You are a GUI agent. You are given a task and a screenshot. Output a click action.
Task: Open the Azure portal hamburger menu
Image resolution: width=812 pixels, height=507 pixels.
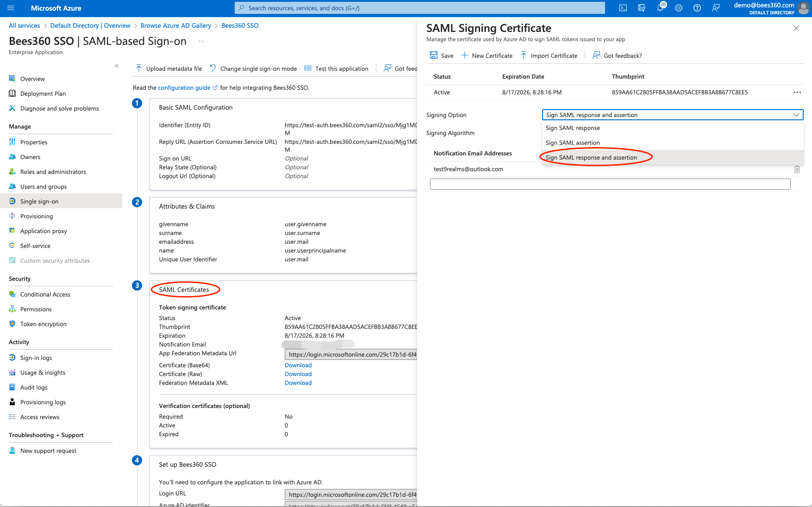coord(11,8)
